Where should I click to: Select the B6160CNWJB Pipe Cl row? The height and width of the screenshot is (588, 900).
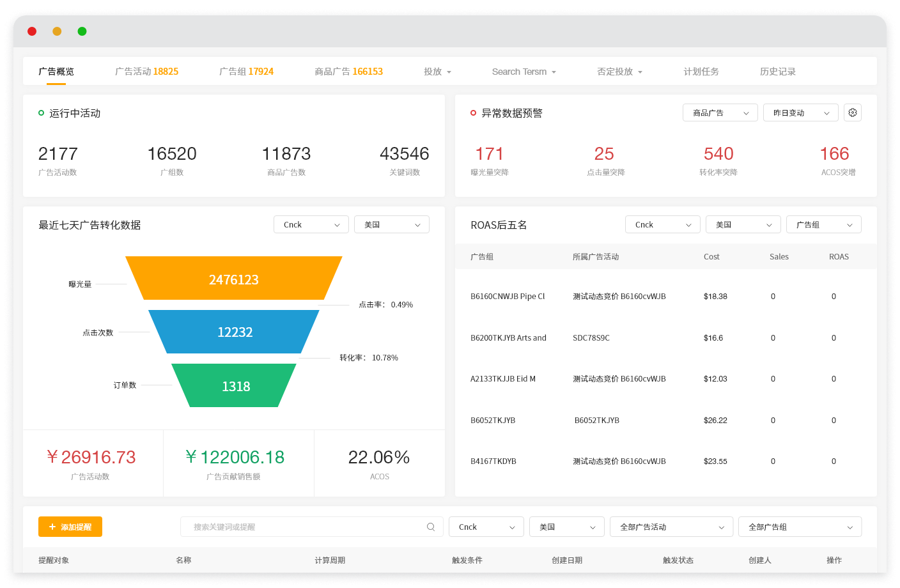click(x=666, y=297)
